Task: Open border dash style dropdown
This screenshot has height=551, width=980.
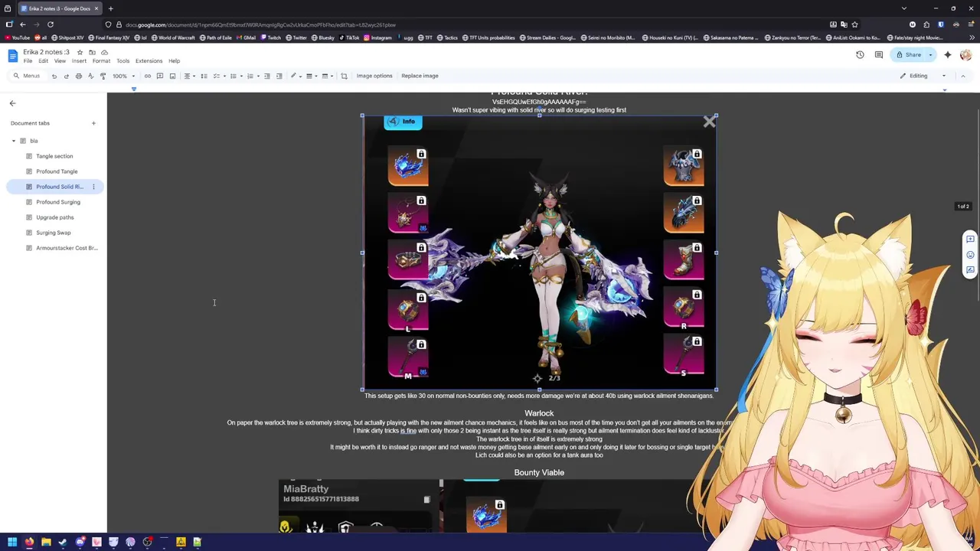Action: point(328,76)
